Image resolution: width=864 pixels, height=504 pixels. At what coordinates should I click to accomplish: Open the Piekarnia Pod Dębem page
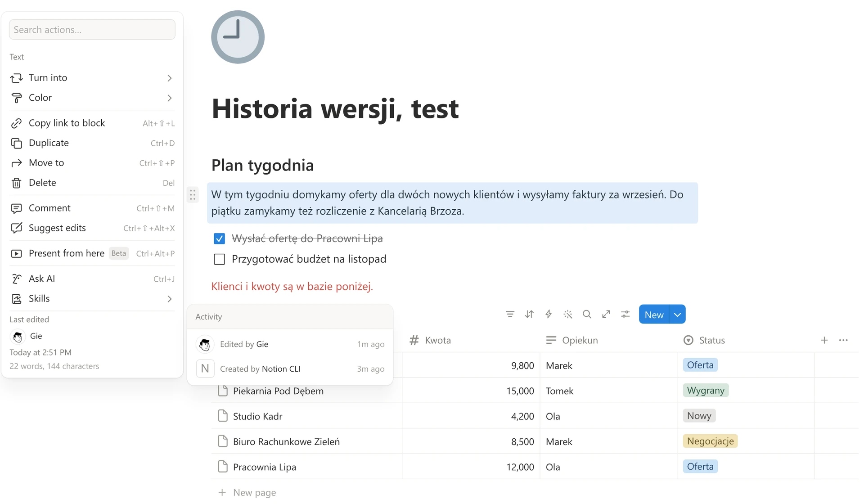(278, 391)
